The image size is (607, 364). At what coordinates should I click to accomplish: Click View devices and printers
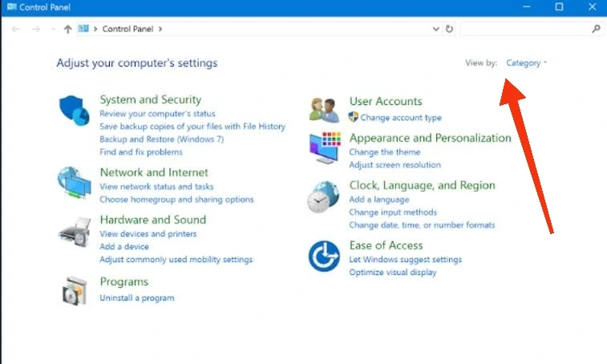pos(148,234)
